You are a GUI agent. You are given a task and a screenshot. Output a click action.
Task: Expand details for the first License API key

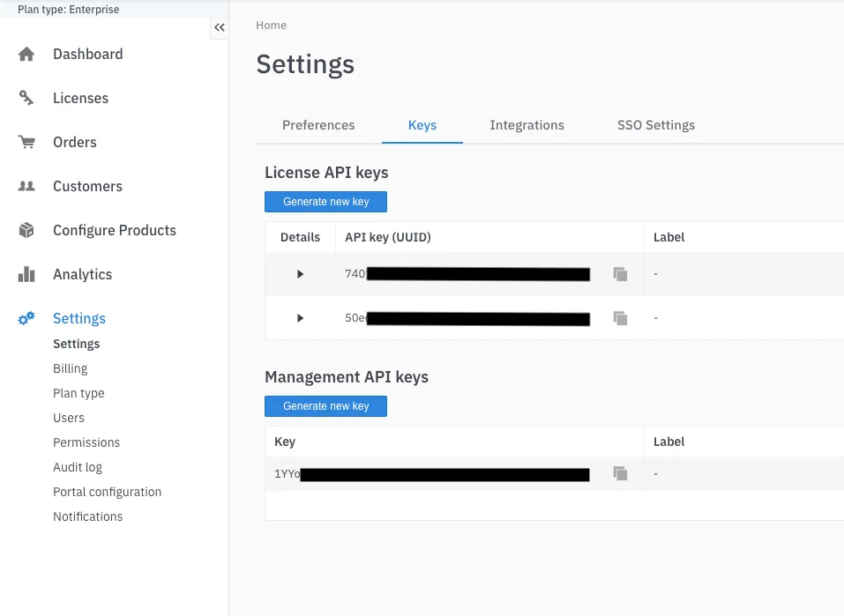(299, 273)
